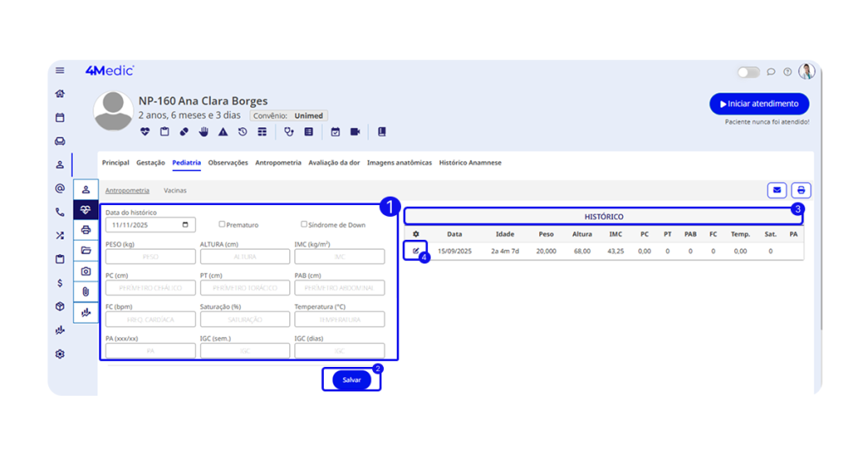Click the paperclip attachments icon in side panel
The image size is (868, 455).
coord(86,291)
